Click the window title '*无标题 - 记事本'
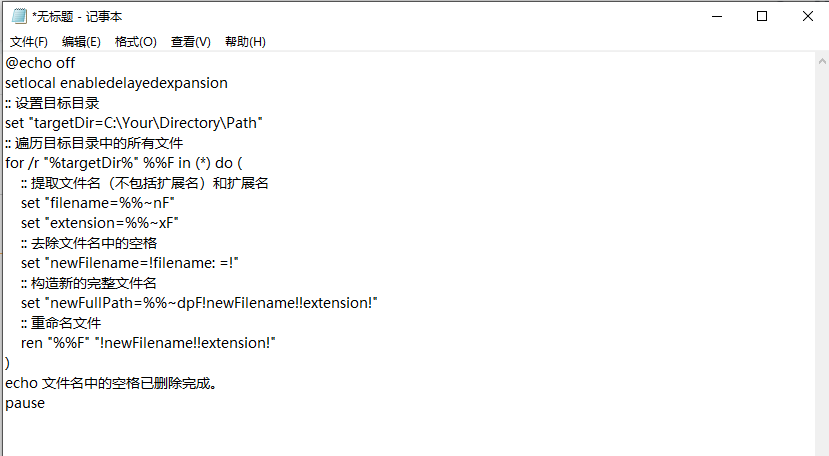Viewport: 829px width, 456px height. 77,17
